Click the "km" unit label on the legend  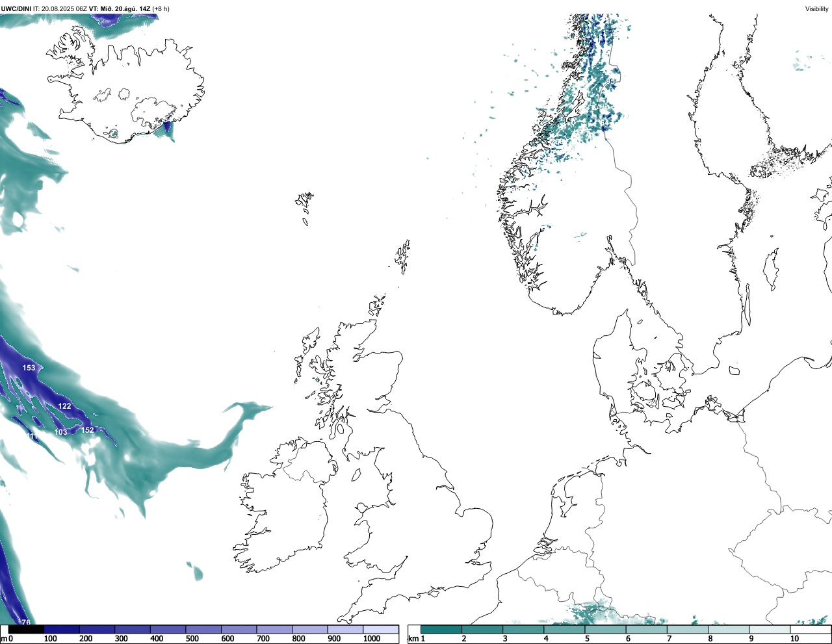pyautogui.click(x=413, y=639)
